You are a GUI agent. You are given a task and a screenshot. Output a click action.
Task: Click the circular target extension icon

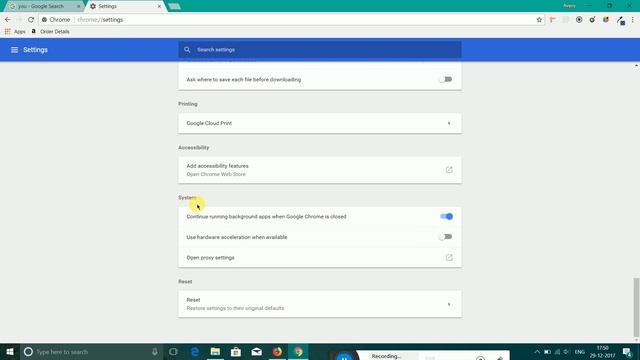(x=579, y=20)
